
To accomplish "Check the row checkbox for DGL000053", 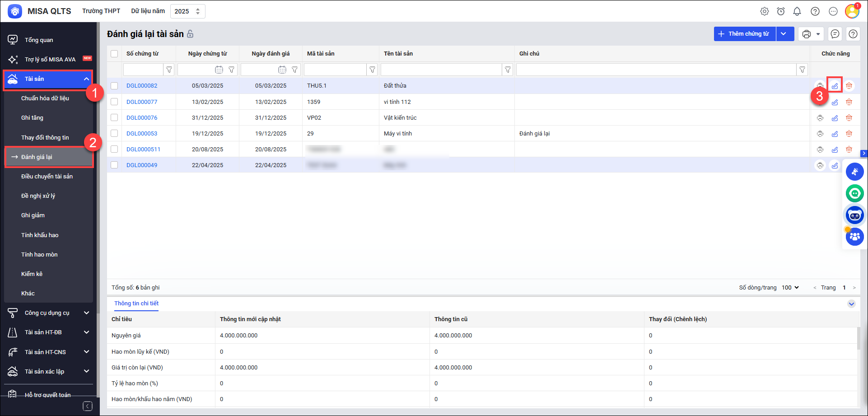I will pyautogui.click(x=114, y=134).
